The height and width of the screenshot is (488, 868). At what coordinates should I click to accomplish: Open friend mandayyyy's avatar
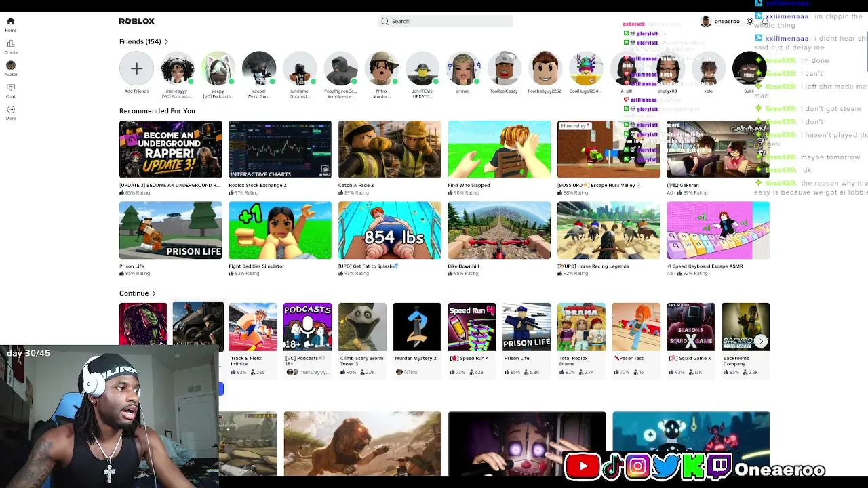(x=177, y=68)
